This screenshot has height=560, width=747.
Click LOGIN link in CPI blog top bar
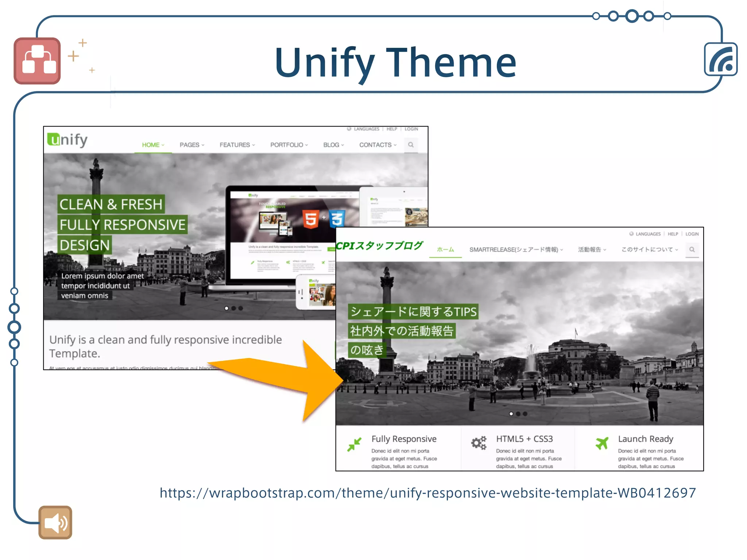coord(692,234)
